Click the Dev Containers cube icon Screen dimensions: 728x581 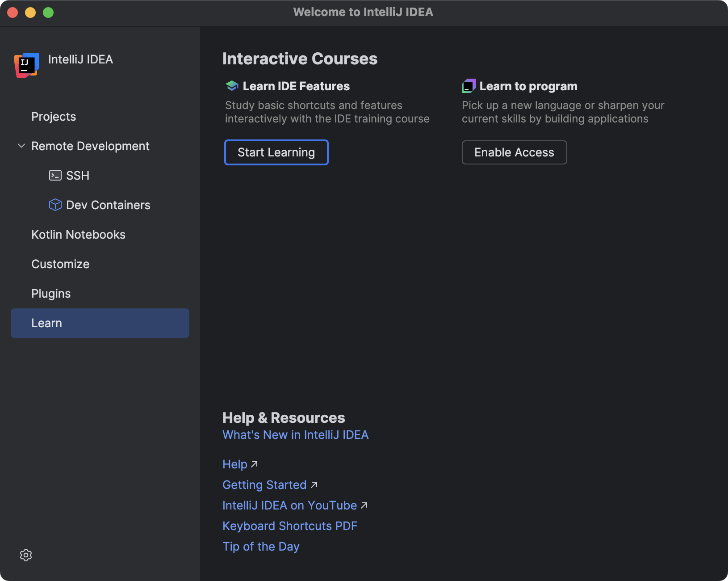(55, 205)
